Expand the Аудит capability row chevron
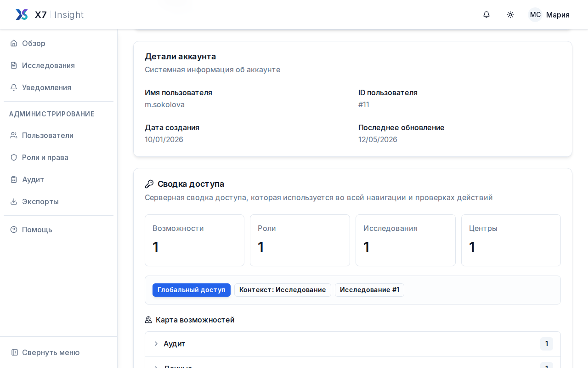Screen dimensions: 588x368 pyautogui.click(x=156, y=344)
